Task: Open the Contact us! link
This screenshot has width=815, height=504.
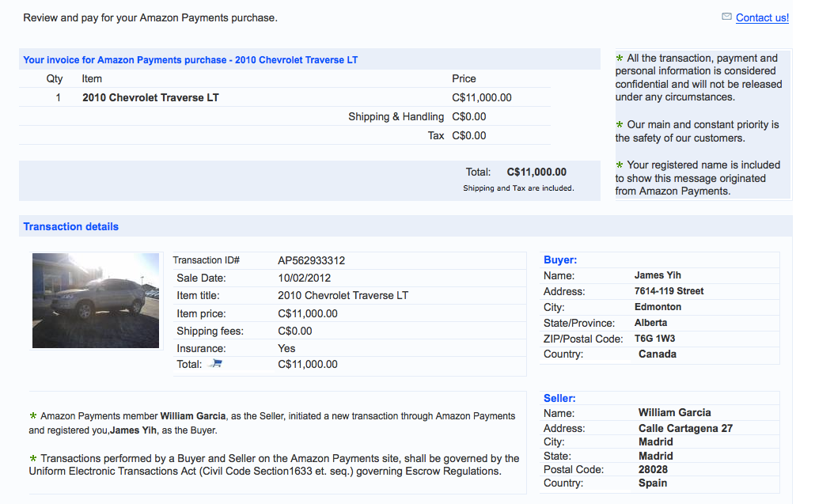Action: [x=762, y=17]
